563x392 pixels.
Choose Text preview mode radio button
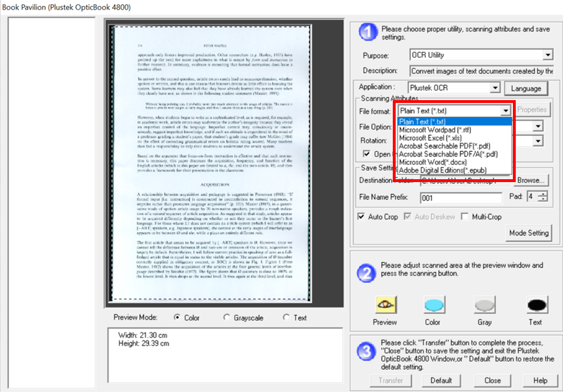tap(286, 317)
